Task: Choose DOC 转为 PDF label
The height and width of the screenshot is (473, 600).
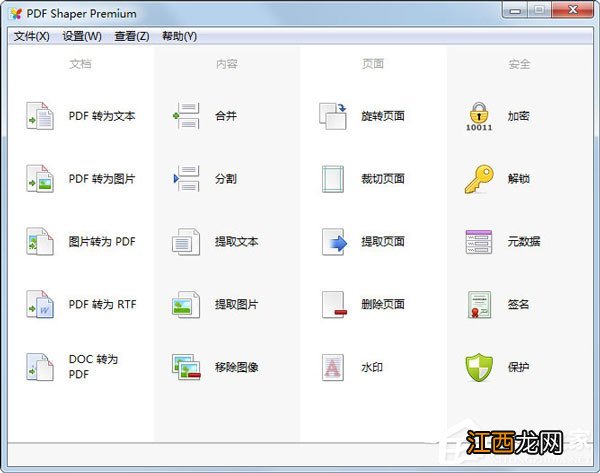Action: coord(93,367)
